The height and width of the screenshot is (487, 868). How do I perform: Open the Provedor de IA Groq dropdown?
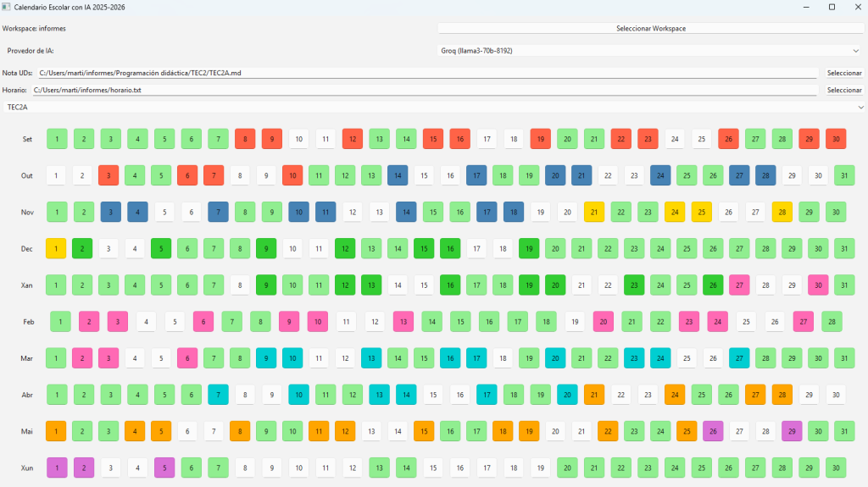coord(650,51)
